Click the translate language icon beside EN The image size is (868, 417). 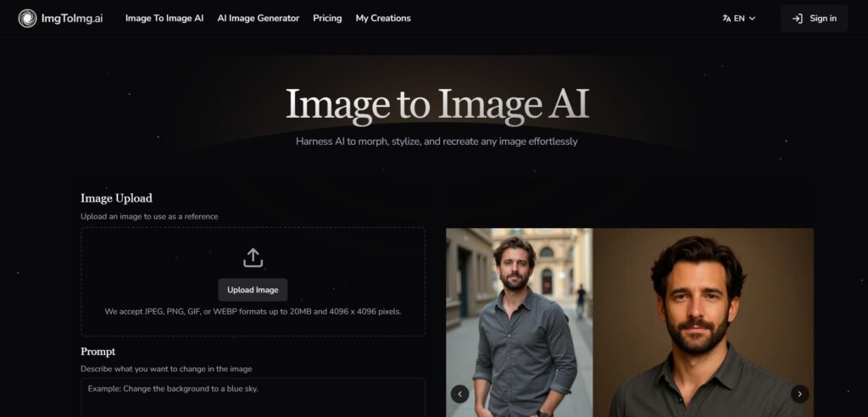coord(726,18)
